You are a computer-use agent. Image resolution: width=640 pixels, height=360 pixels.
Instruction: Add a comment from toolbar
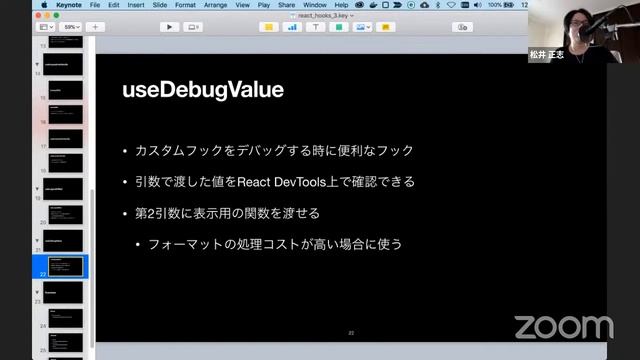386,27
